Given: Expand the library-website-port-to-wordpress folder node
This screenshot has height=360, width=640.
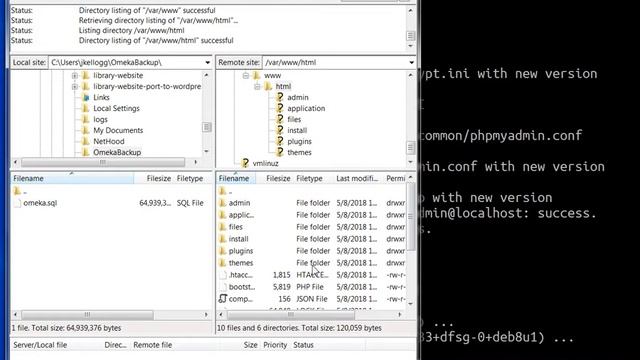Looking at the screenshot, I should 75,87.
